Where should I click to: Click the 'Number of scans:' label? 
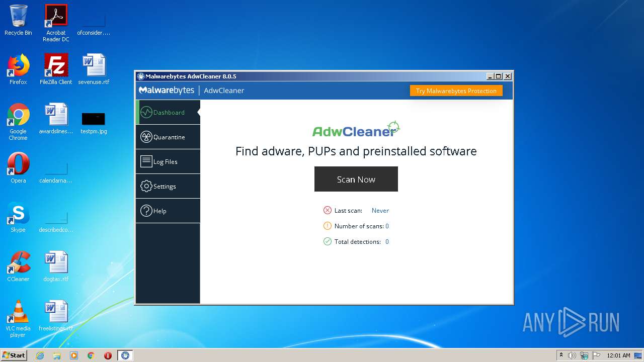click(359, 226)
